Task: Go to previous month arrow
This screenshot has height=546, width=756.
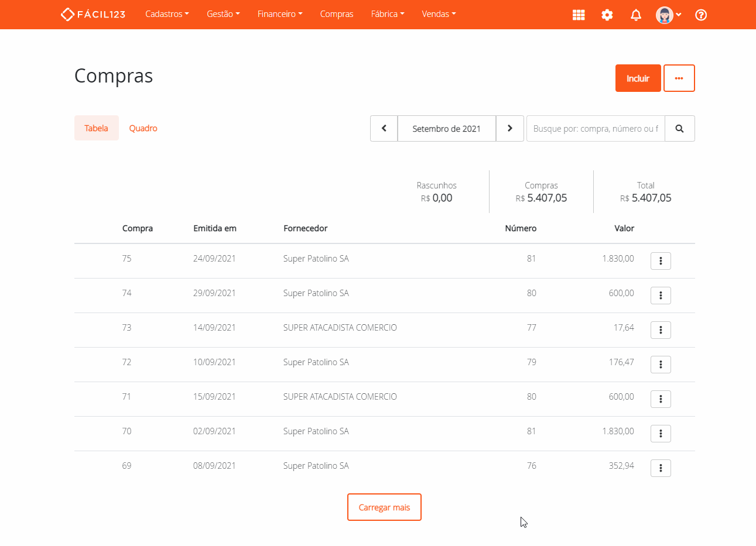Action: click(384, 129)
